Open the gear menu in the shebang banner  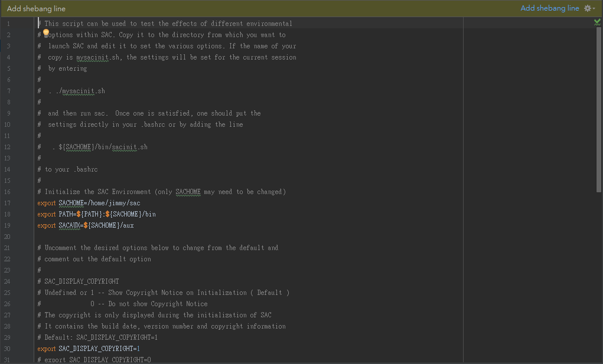(x=588, y=8)
